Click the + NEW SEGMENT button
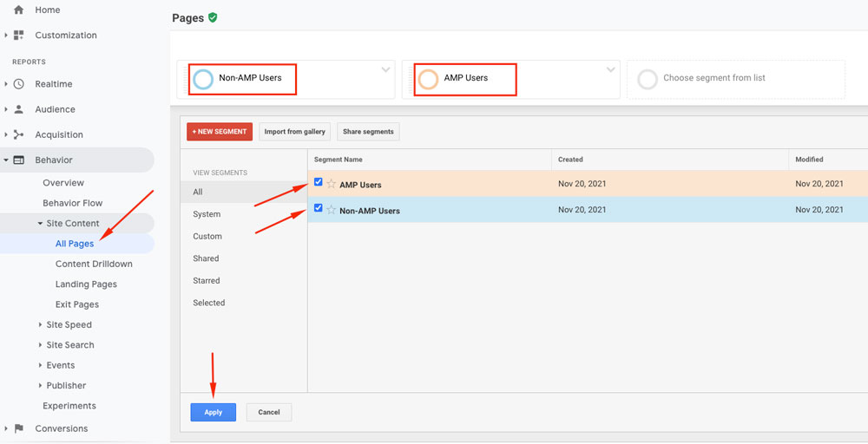The width and height of the screenshot is (868, 444). point(220,132)
